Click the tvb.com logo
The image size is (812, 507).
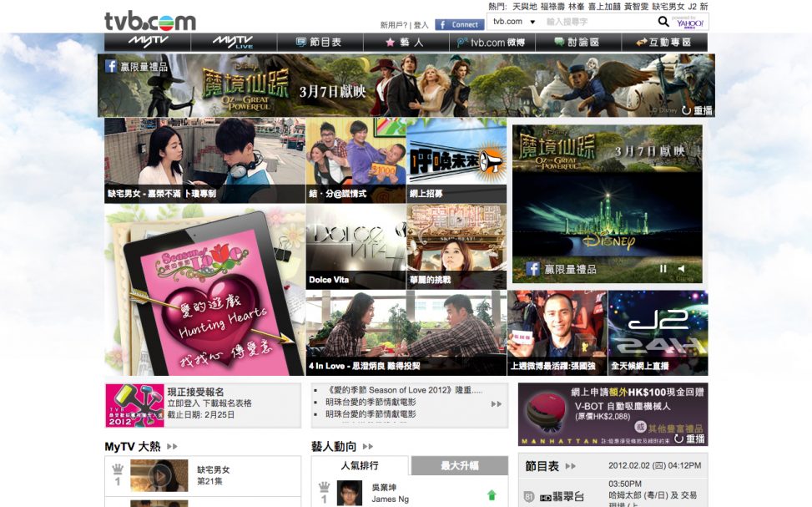point(150,21)
